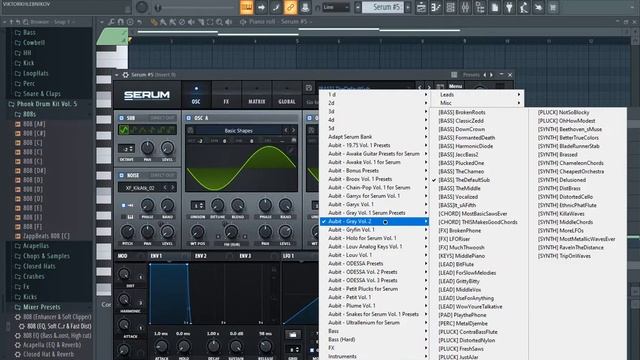
Task: Choose 'Aubit - Gray Vol. 2' menu entry
Action: point(374,221)
